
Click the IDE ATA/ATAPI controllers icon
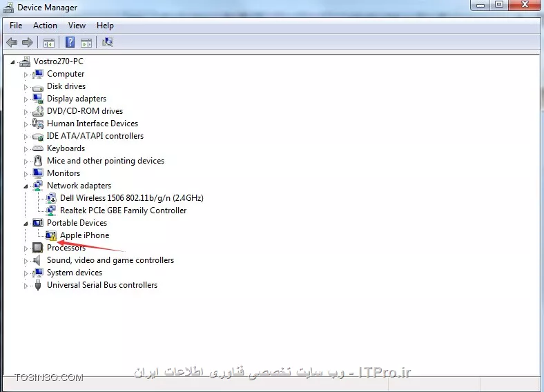point(37,137)
